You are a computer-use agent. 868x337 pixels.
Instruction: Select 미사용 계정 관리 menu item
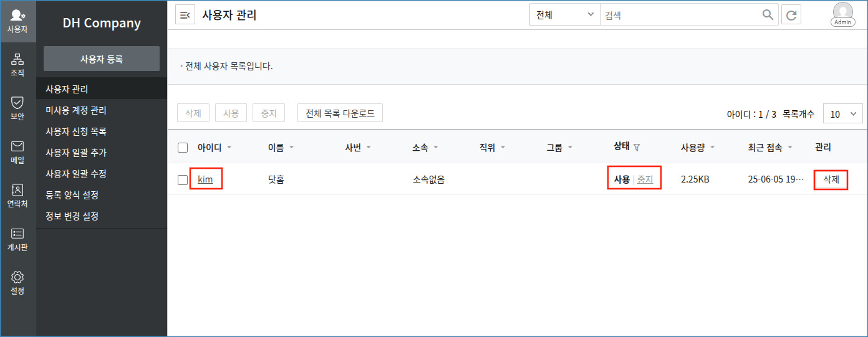(76, 110)
